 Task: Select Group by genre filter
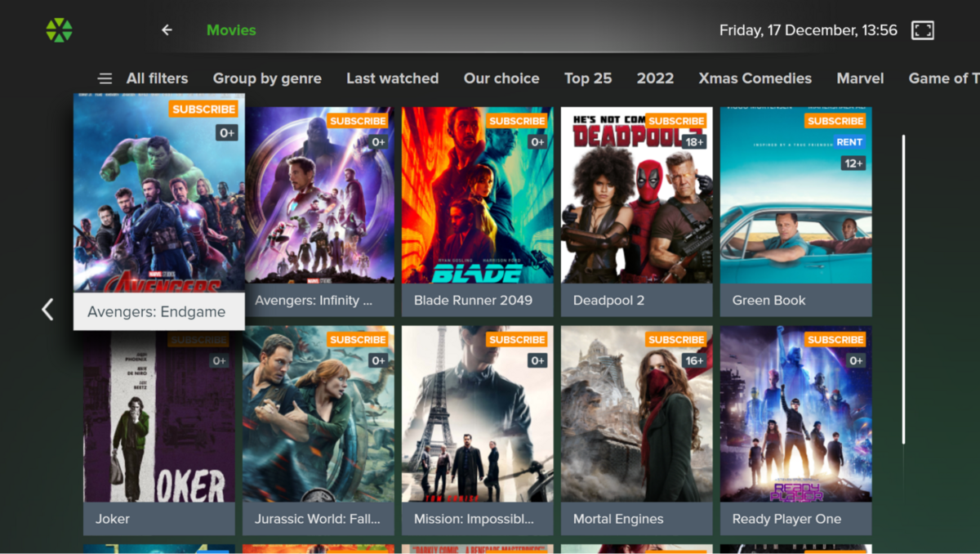267,78
